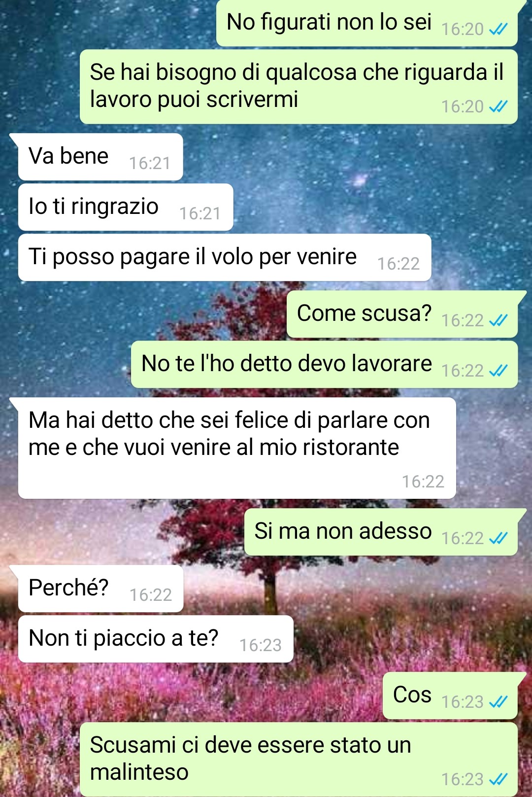Image resolution: width=532 pixels, height=797 pixels.
Task: Tap read ticks on 'Se hai bisogno di qualcosa' message
Action: pyautogui.click(x=498, y=106)
